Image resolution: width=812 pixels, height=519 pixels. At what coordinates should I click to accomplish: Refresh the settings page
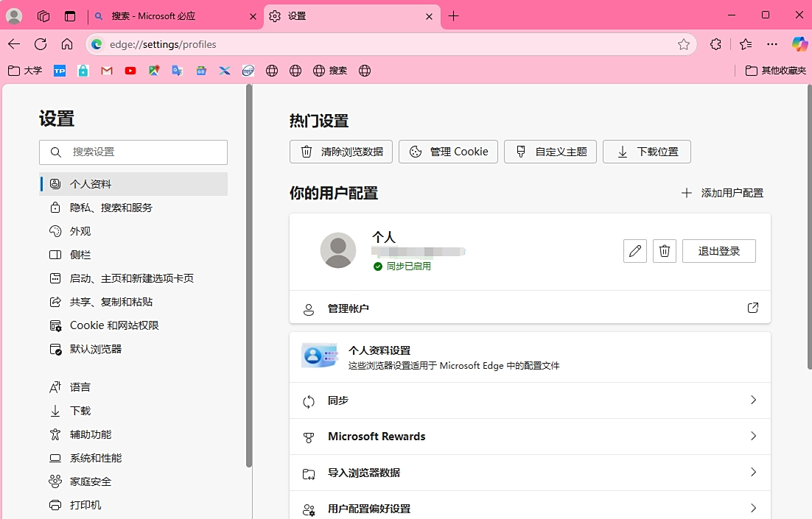pyautogui.click(x=41, y=44)
